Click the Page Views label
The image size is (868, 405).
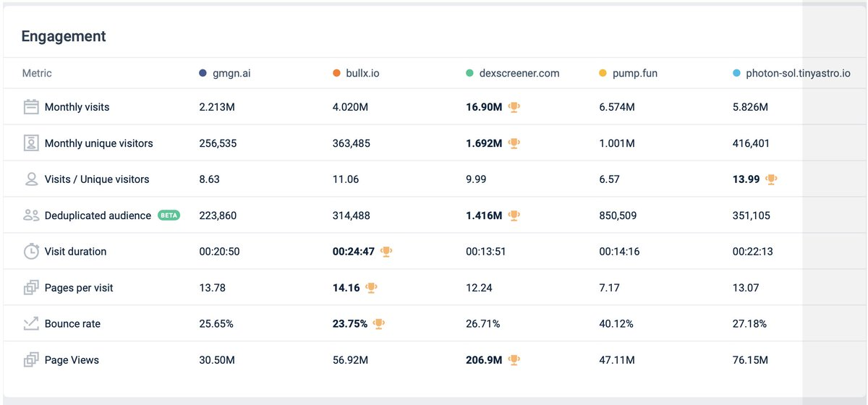72,360
